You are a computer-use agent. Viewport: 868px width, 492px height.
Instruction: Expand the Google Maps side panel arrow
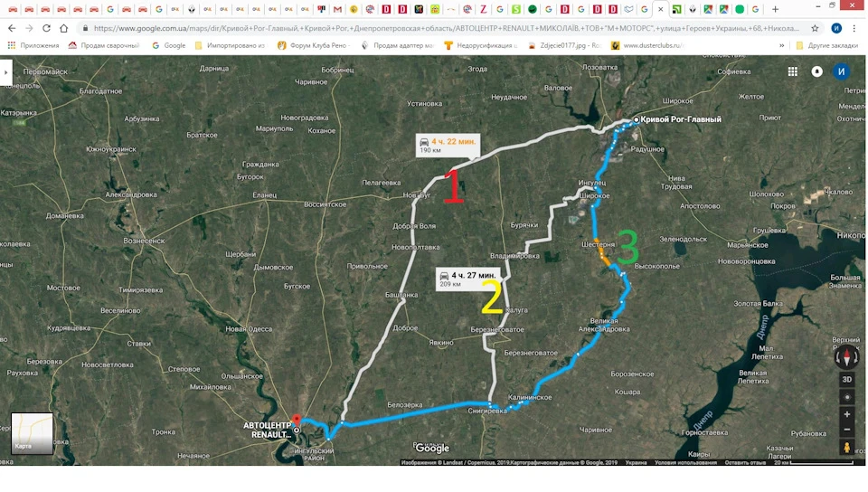5,72
